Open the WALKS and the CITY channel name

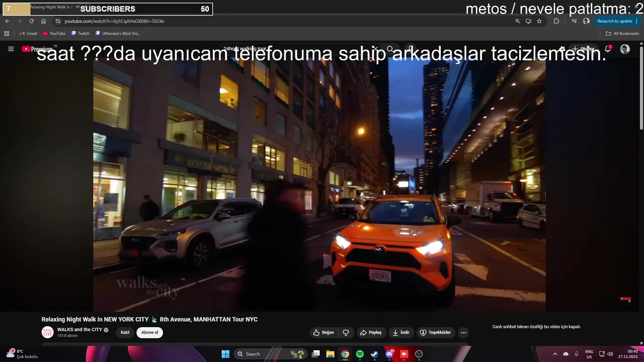(79, 330)
